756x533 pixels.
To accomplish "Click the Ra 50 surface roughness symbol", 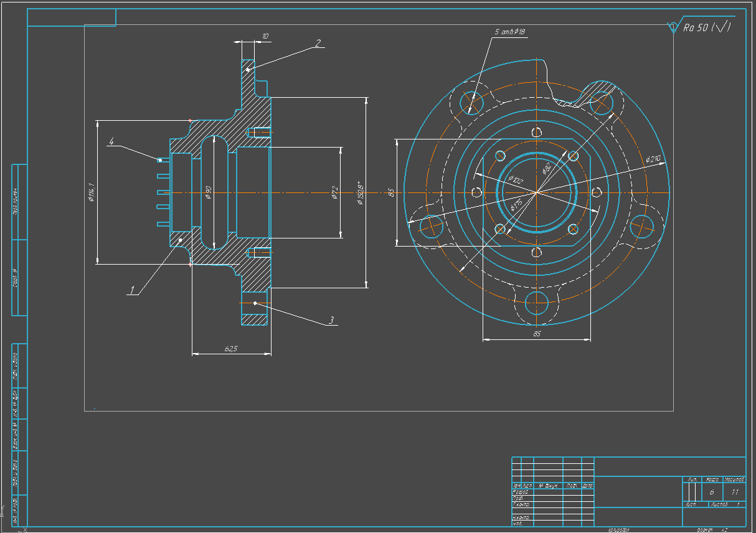I will [701, 27].
